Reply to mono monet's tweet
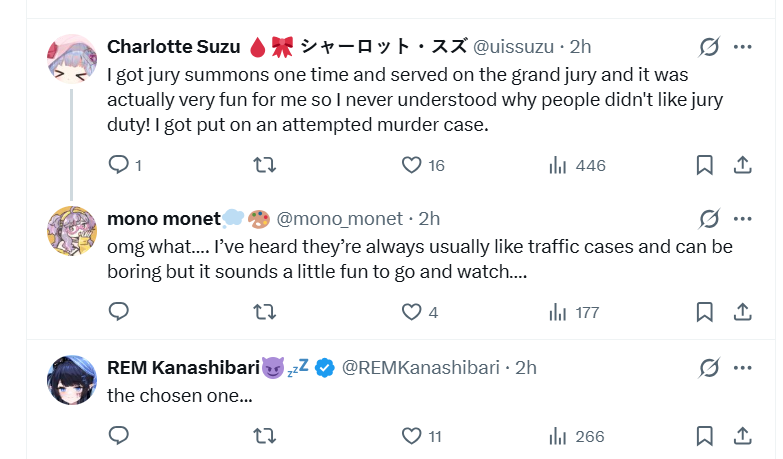This screenshot has height=459, width=783. pyautogui.click(x=119, y=312)
